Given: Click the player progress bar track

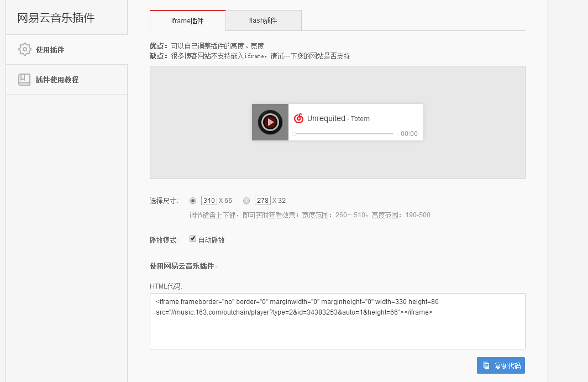Looking at the screenshot, I should pyautogui.click(x=343, y=134).
